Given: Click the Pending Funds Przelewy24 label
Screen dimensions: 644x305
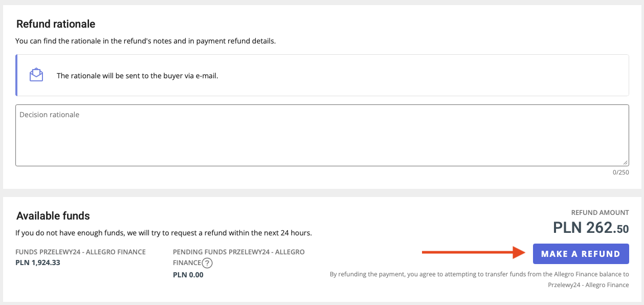Looking at the screenshot, I should (x=238, y=252).
